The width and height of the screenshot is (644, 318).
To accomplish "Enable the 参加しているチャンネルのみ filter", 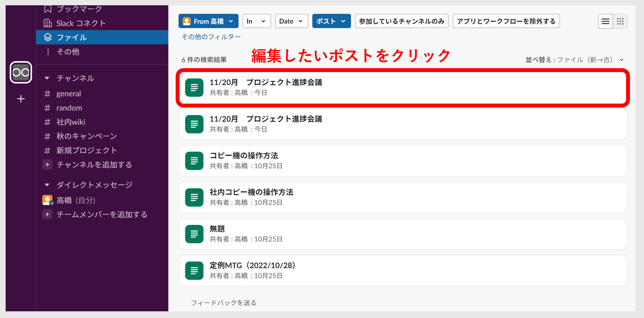I will coord(402,21).
